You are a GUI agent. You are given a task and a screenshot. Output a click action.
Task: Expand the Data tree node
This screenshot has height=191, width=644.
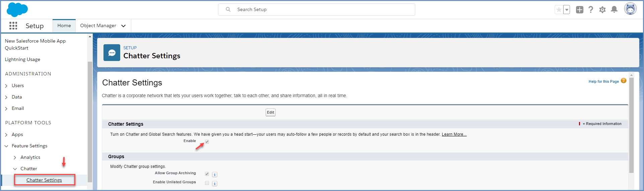[x=6, y=97]
